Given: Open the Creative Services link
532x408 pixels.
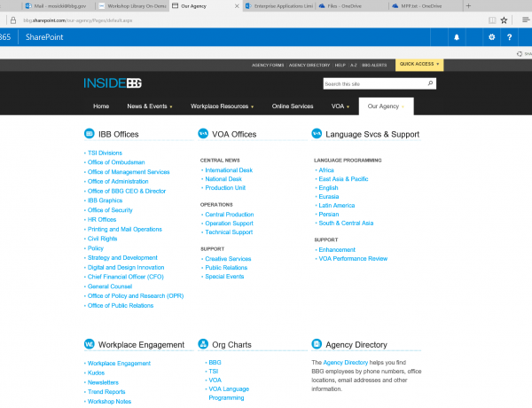Looking at the screenshot, I should (228, 259).
